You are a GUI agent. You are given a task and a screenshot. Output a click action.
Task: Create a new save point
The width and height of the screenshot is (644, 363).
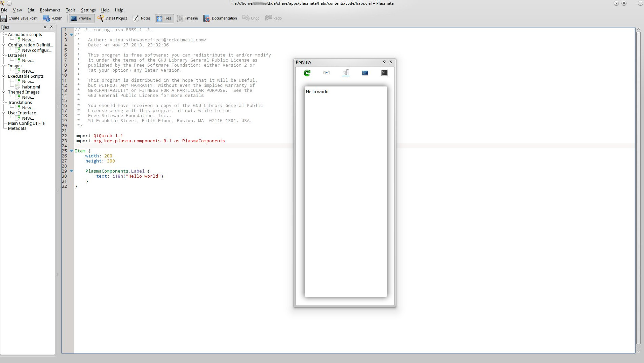(20, 18)
